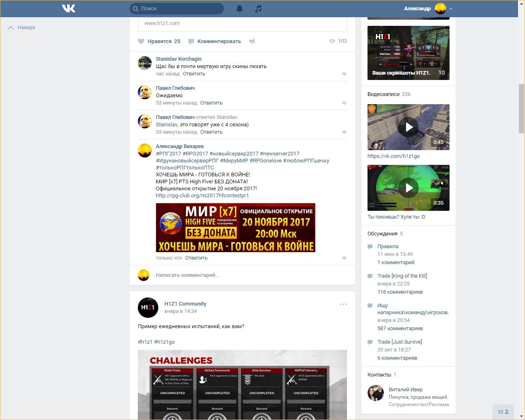Open 6 комментариев link
Viewport: 525px width, 420px height.
pos(397,358)
